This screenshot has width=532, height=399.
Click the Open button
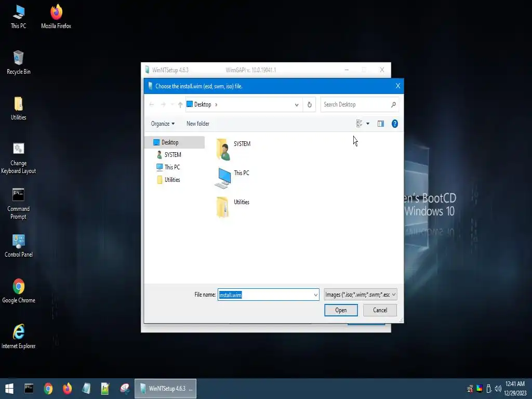pyautogui.click(x=341, y=310)
